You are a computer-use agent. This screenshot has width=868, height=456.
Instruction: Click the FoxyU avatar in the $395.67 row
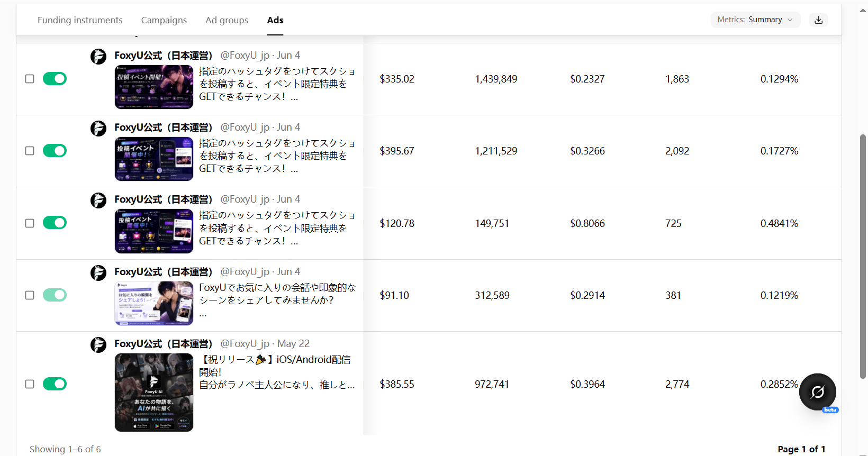tap(98, 128)
